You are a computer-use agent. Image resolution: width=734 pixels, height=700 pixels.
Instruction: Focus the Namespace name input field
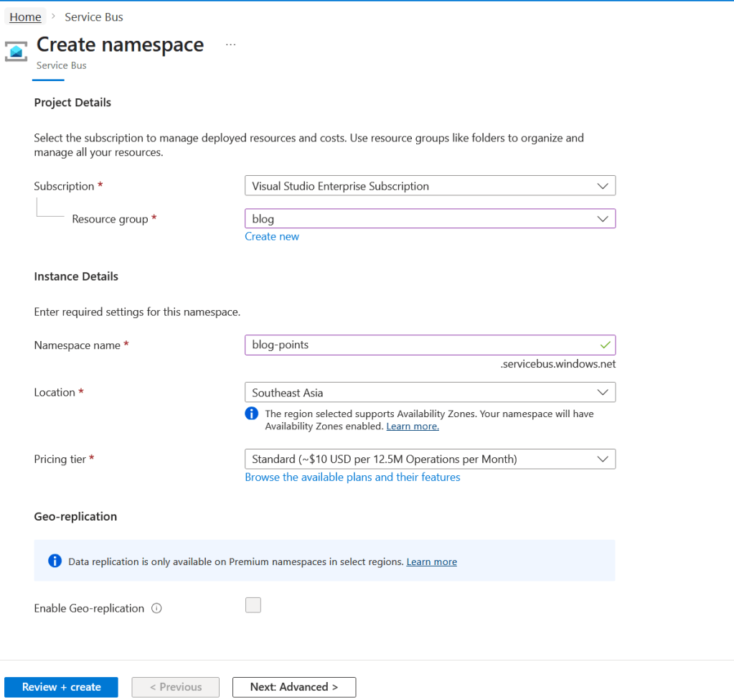click(430, 345)
